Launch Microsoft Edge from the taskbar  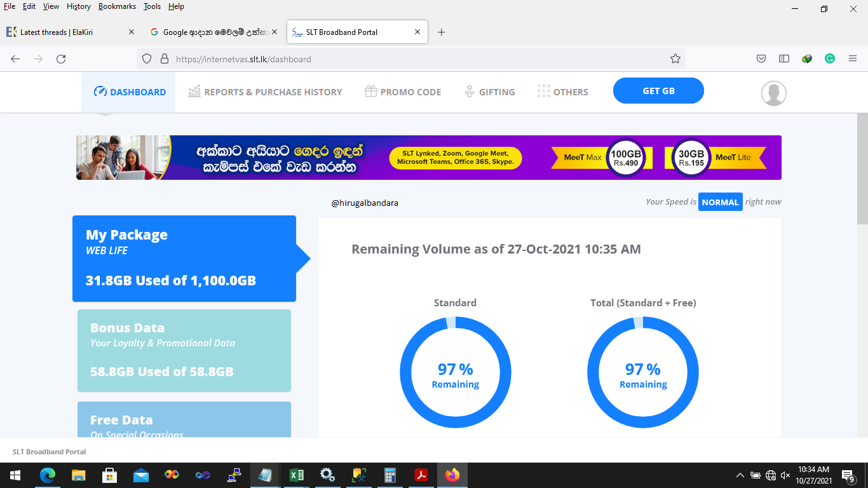point(48,475)
